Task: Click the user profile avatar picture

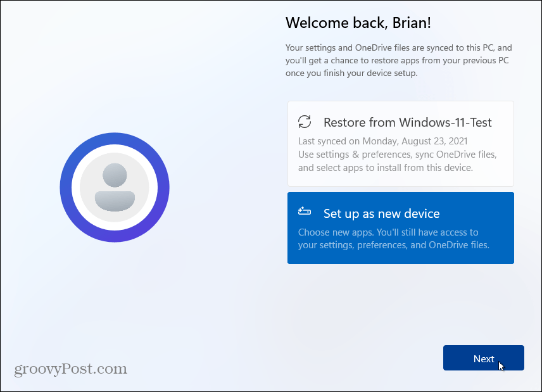Action: click(x=115, y=187)
